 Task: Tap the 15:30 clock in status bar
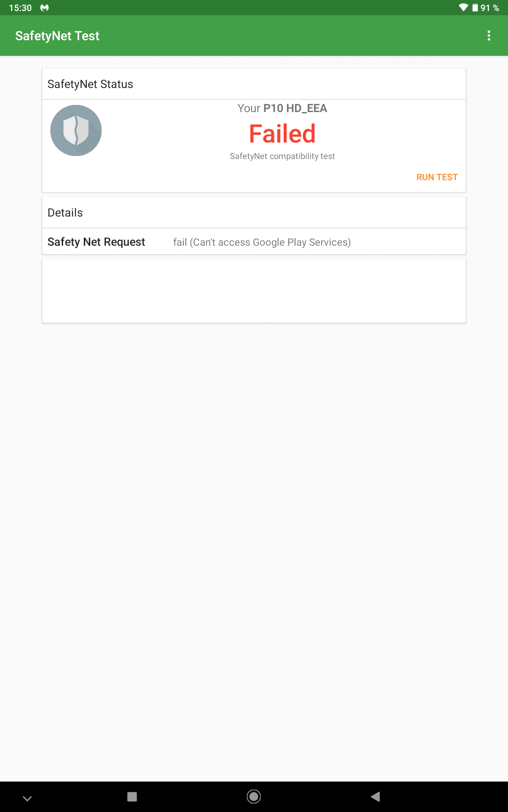pyautogui.click(x=20, y=8)
